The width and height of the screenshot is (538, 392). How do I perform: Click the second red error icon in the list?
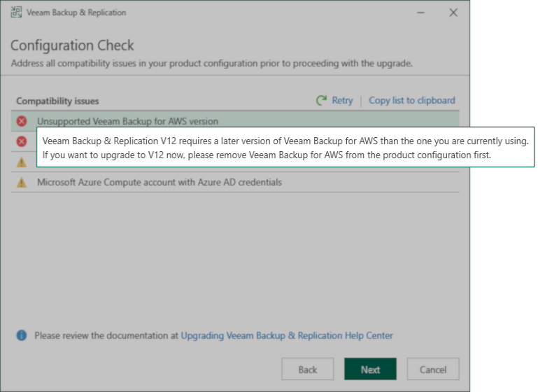pos(22,141)
